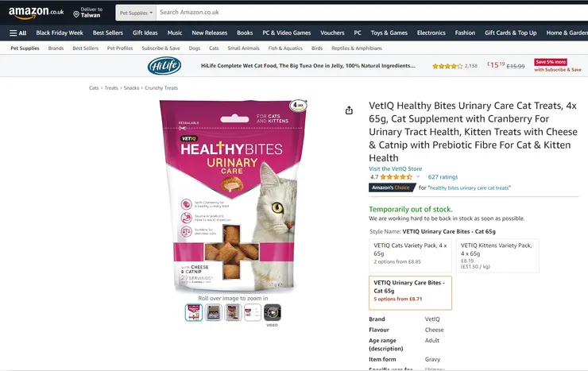Open the 627 ratings link
This screenshot has width=588, height=371.
(x=443, y=177)
